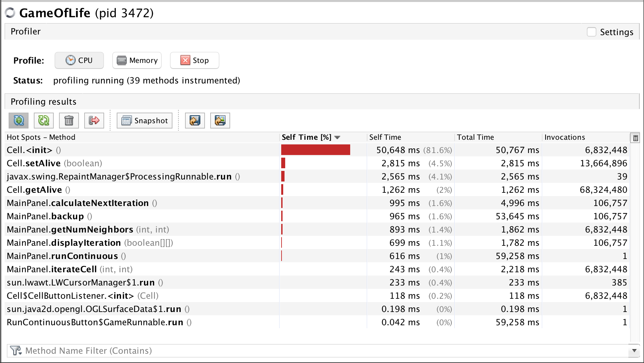Click the red arrow garbage collection icon

pyautogui.click(x=94, y=121)
